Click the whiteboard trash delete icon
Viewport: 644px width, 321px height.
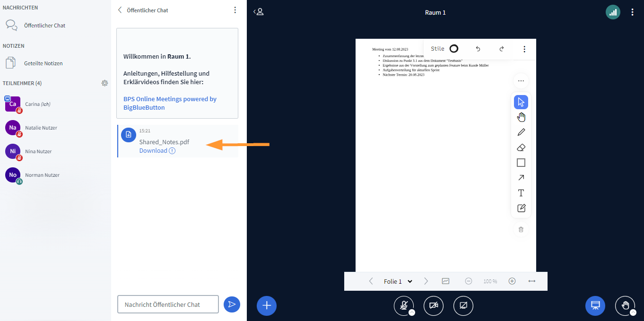pyautogui.click(x=521, y=229)
